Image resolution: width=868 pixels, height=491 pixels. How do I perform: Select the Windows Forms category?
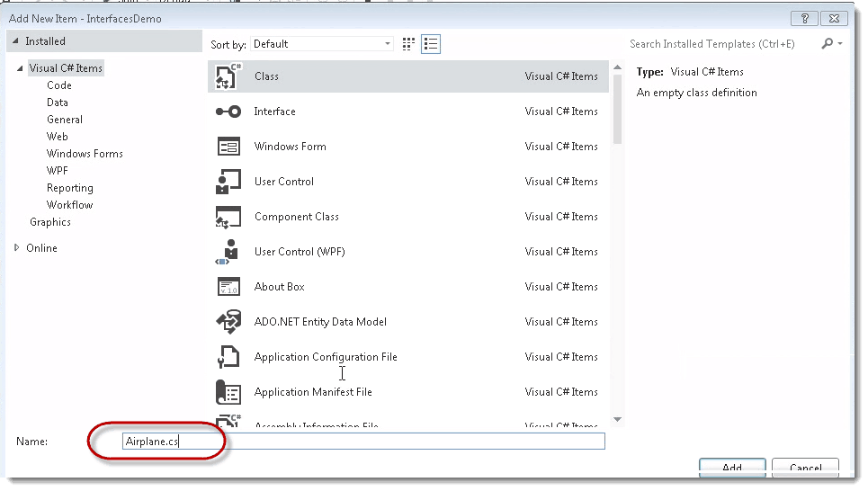coord(85,154)
